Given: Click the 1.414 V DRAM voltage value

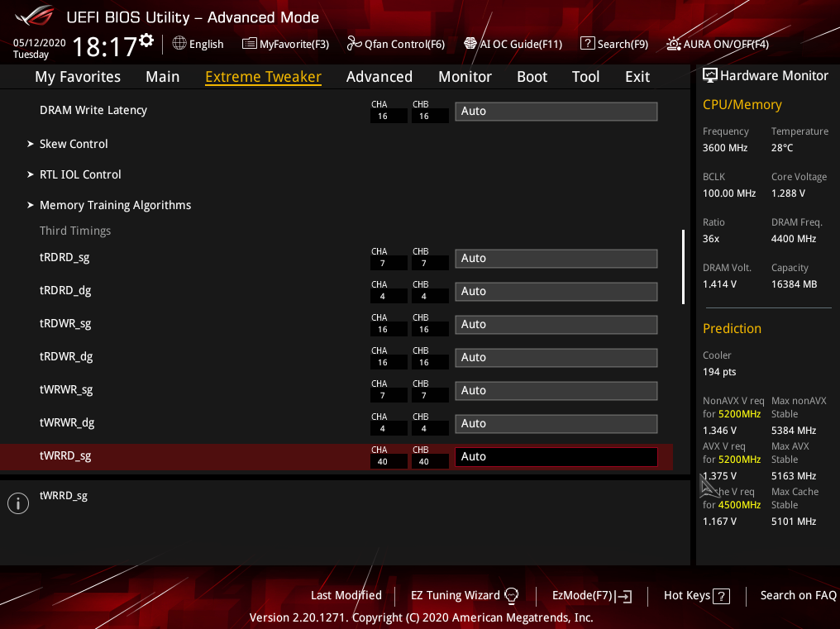Looking at the screenshot, I should [x=719, y=284].
